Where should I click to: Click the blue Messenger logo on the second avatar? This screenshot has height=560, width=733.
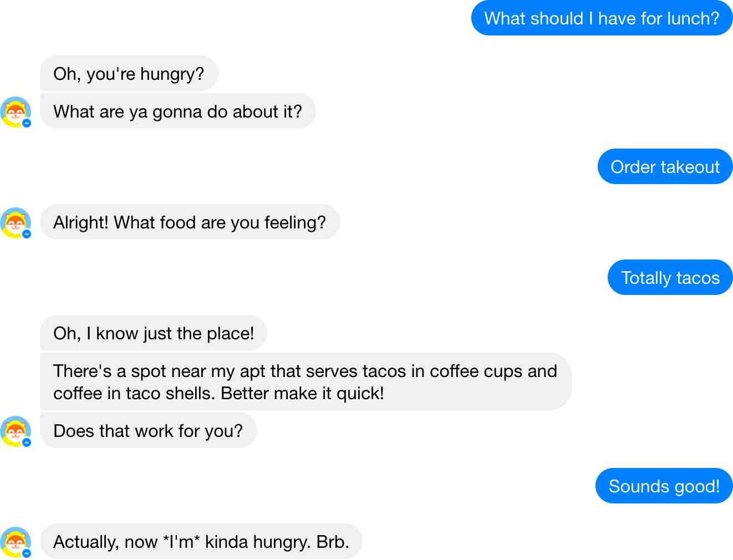[x=26, y=233]
